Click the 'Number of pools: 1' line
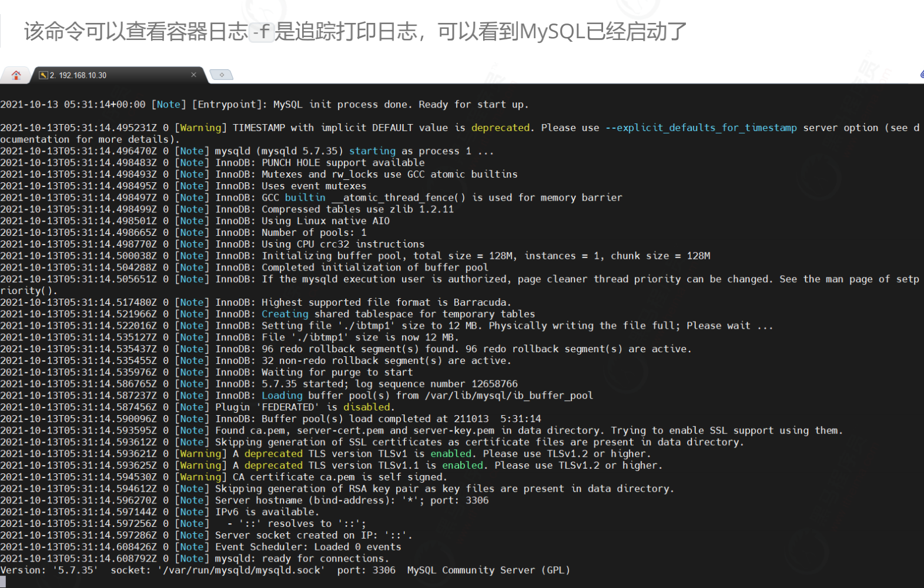The width and height of the screenshot is (924, 588). [x=314, y=232]
